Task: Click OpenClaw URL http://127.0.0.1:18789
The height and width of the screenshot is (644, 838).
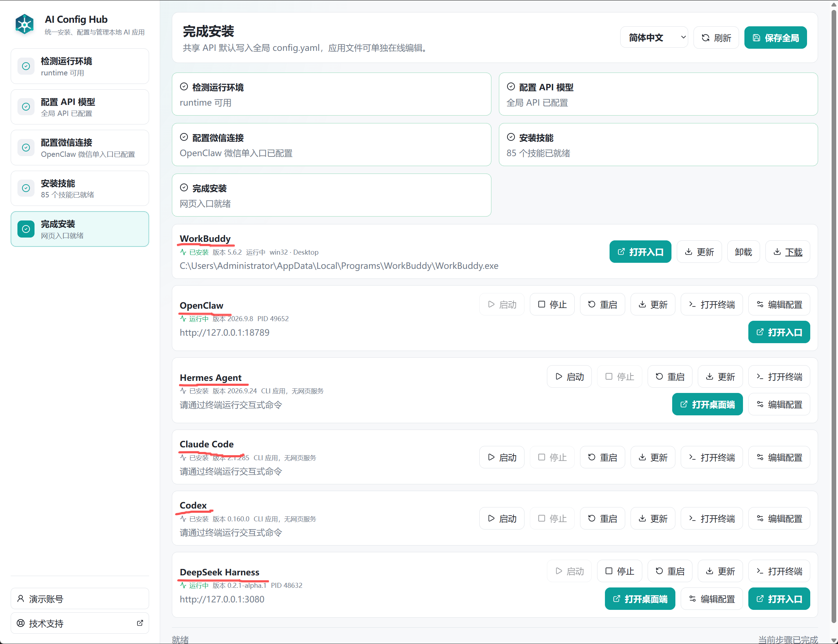Action: [x=225, y=332]
